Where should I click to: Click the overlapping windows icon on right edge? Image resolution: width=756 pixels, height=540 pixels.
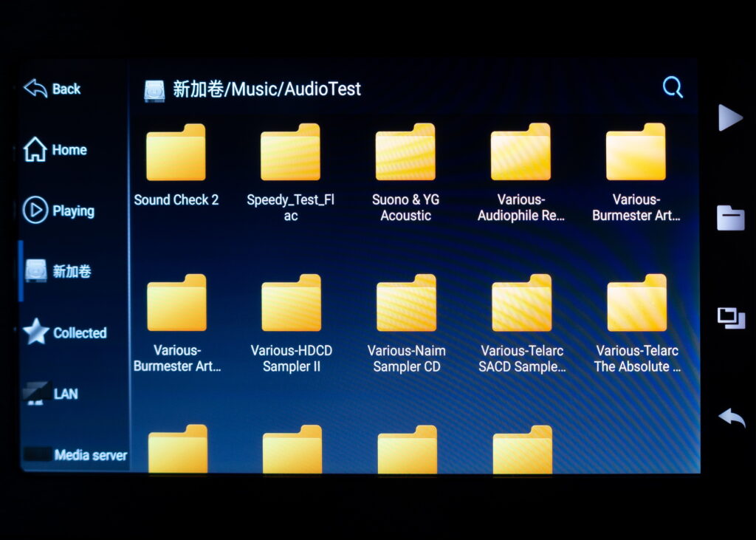731,318
